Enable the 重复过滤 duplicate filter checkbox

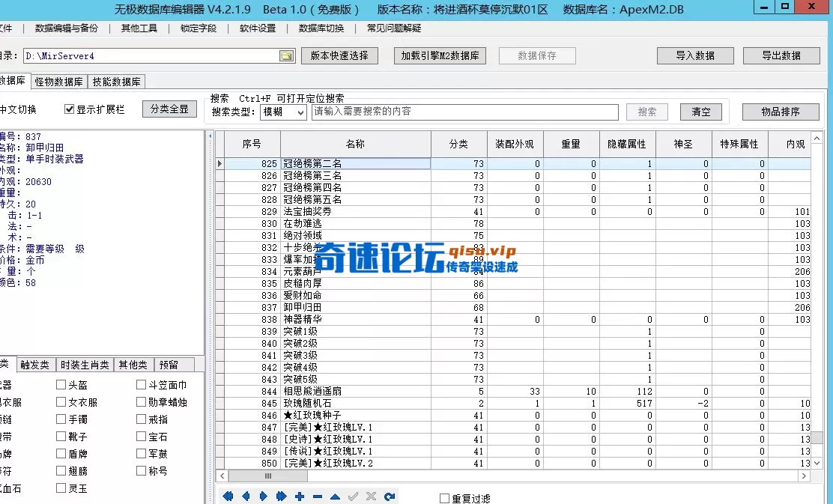444,497
